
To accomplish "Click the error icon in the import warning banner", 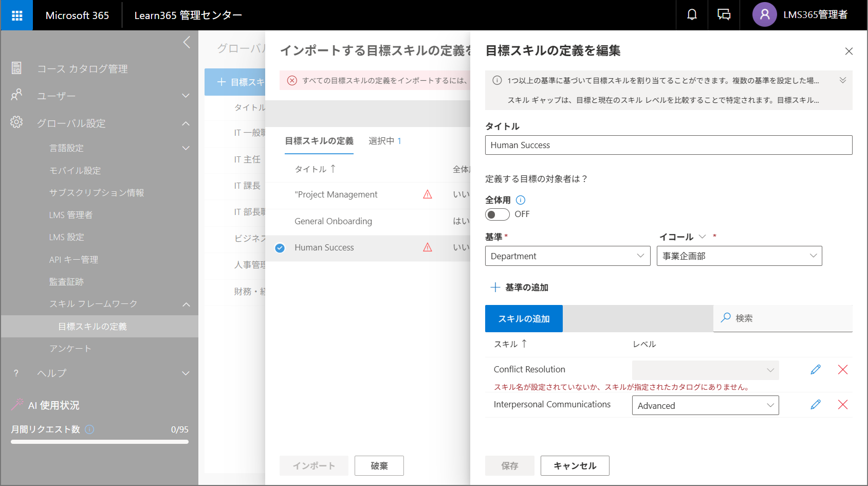I will [292, 80].
